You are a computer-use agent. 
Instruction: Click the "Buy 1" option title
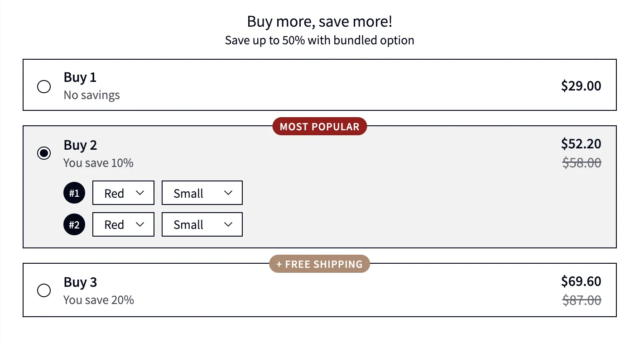80,77
